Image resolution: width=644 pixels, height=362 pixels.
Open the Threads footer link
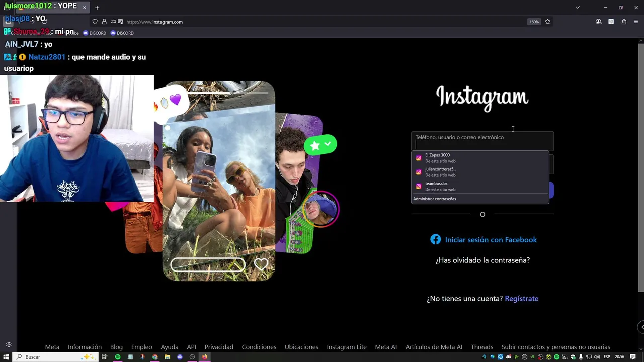tap(482, 347)
